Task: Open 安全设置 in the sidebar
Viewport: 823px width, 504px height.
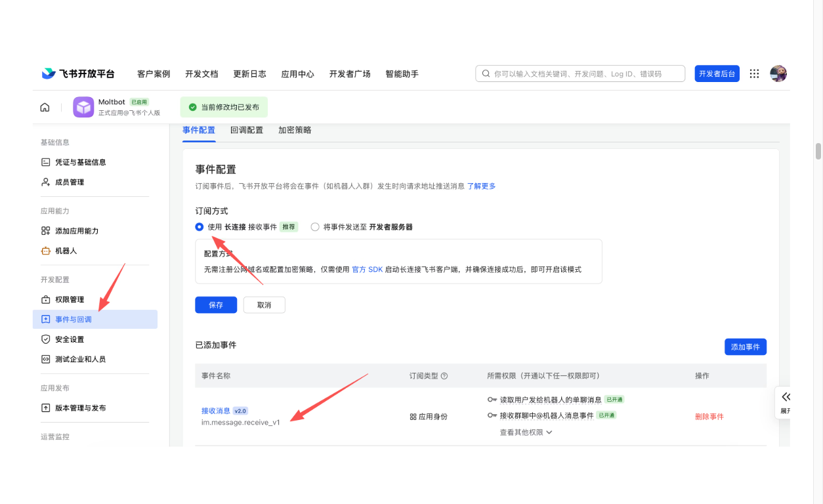Action: pyautogui.click(x=69, y=339)
